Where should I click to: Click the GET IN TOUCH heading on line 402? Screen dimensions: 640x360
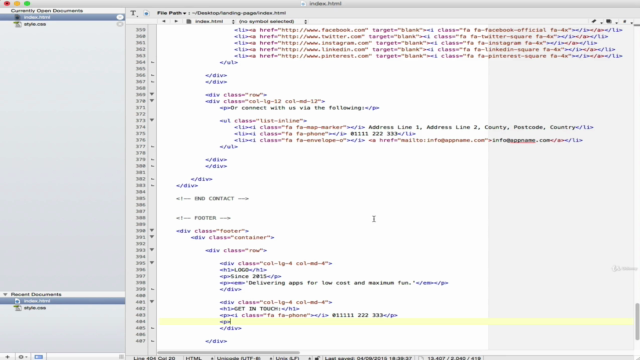click(x=259, y=309)
